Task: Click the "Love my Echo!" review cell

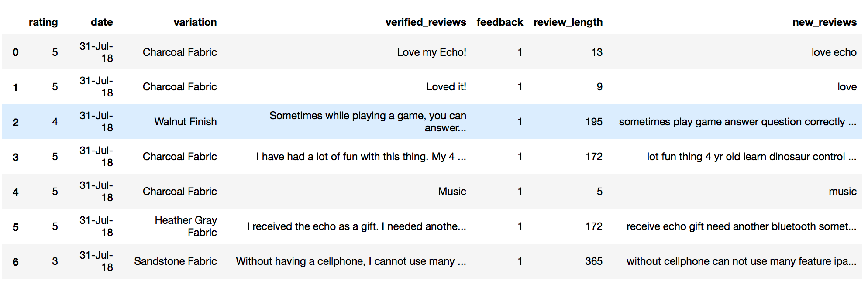Action: pyautogui.click(x=431, y=52)
